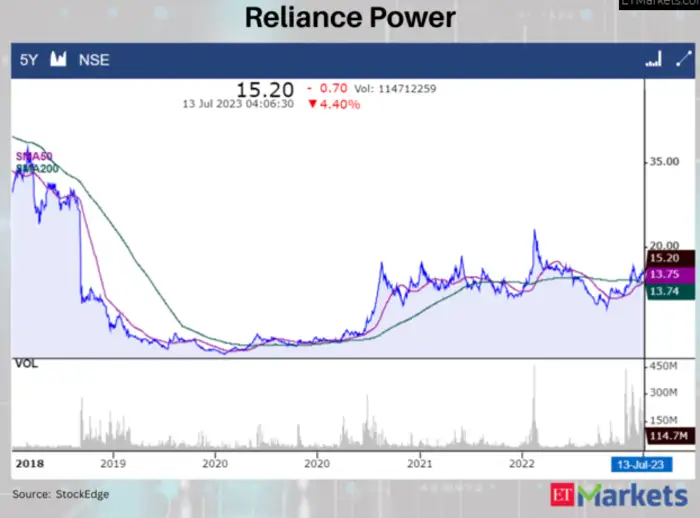Screen dimensions: 700x518
Task: Open the NSE exchange selector
Action: click(94, 60)
